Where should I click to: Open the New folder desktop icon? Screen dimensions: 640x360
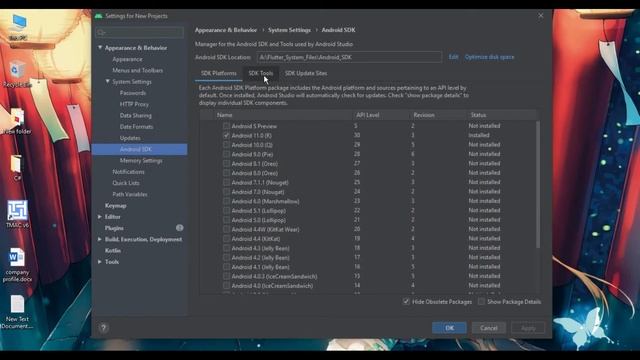tap(17, 121)
